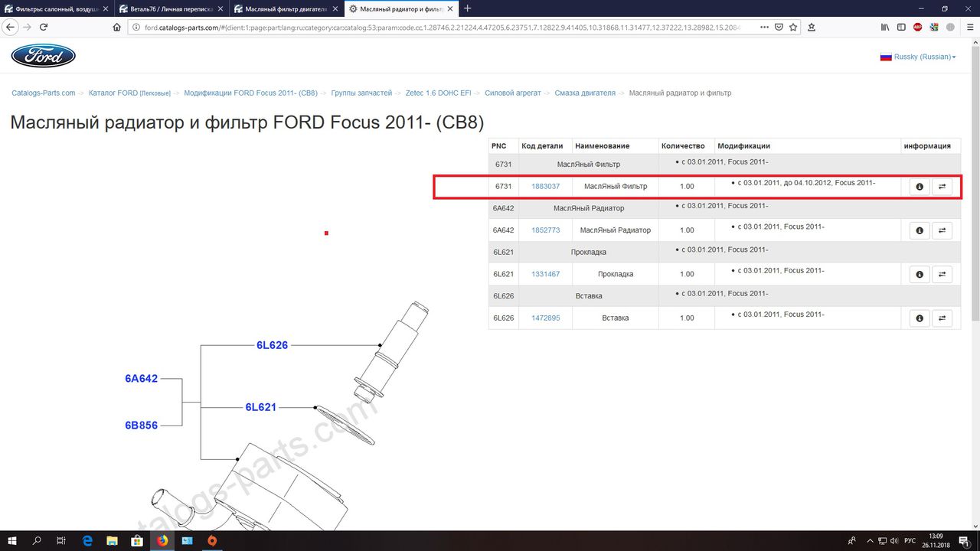Click the 6A642 label in diagram
The image size is (980, 551).
click(142, 378)
